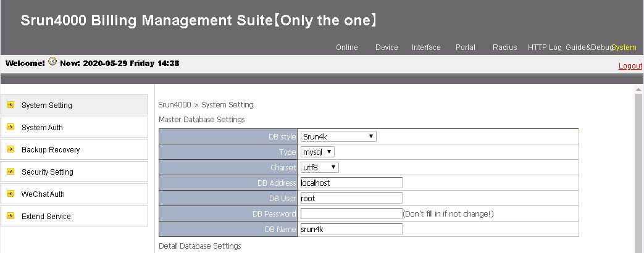This screenshot has width=644, height=253.
Task: Click the DB Address input field
Action: (x=351, y=183)
